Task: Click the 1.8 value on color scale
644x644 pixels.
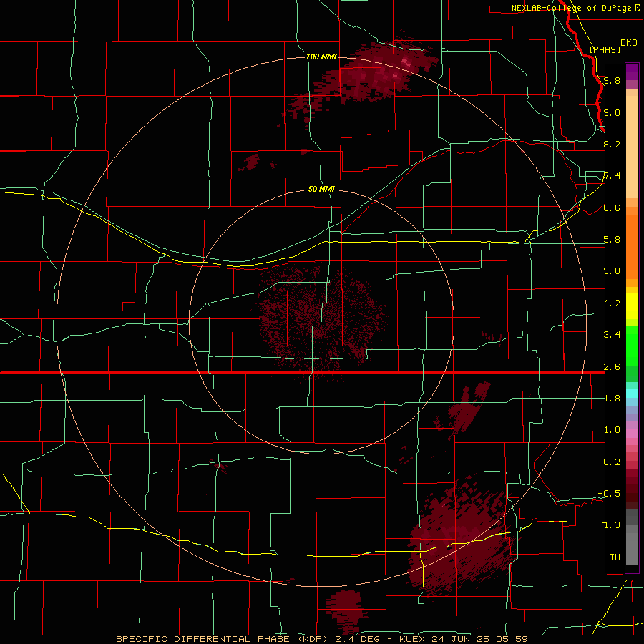Action: pos(612,399)
